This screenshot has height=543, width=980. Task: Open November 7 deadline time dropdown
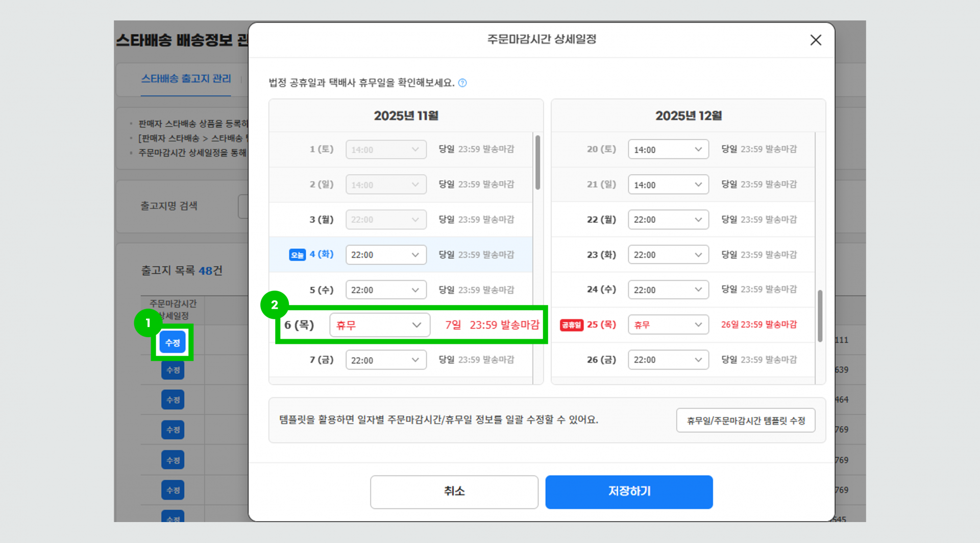click(386, 360)
